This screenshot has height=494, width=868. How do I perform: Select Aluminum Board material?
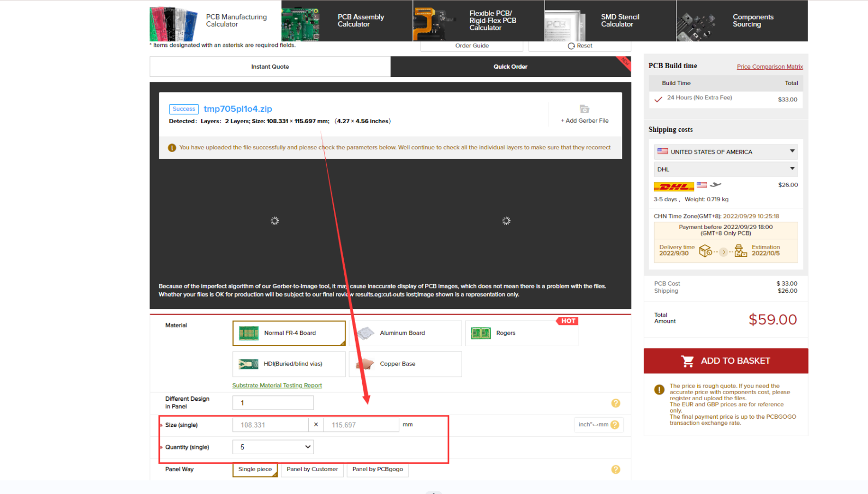click(405, 333)
